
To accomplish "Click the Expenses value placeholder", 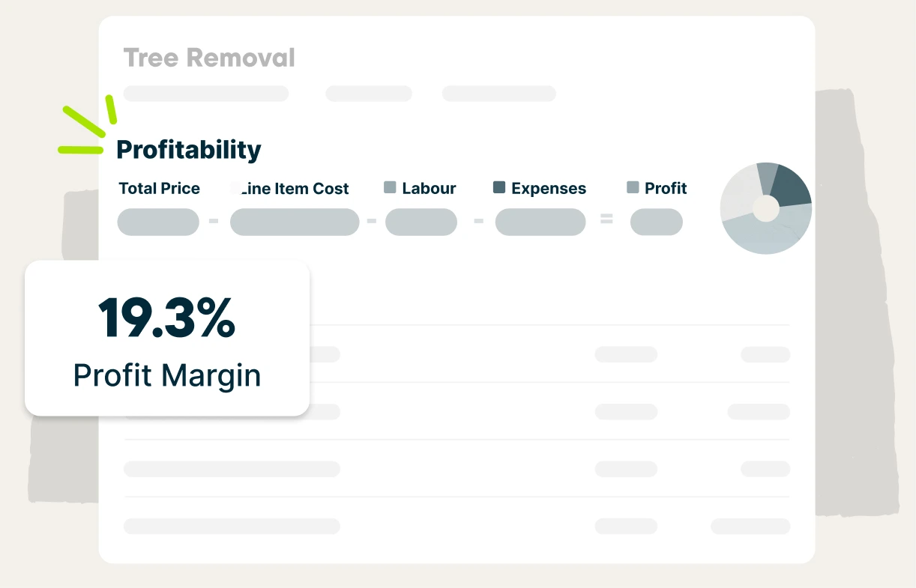I will (x=540, y=222).
